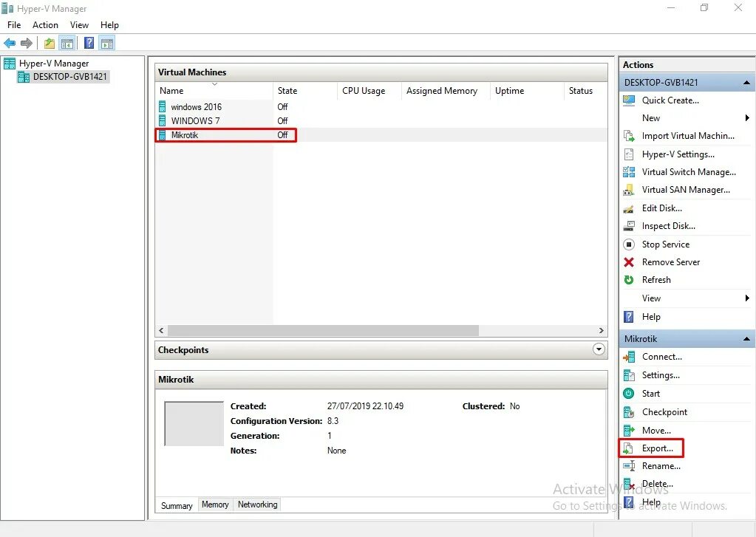Click the Inspect Disk icon
The image size is (756, 537).
pos(629,226)
